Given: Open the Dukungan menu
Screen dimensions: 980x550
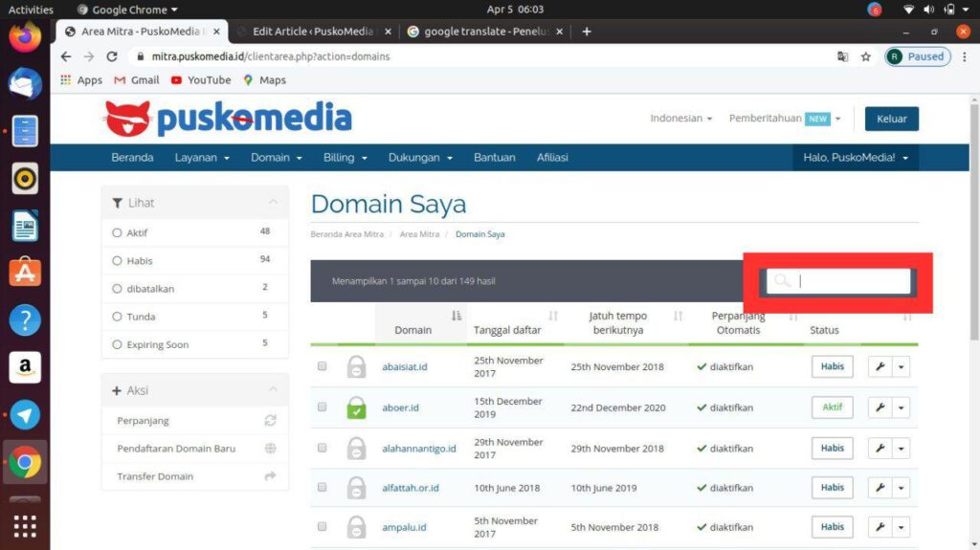Looking at the screenshot, I should pyautogui.click(x=420, y=158).
